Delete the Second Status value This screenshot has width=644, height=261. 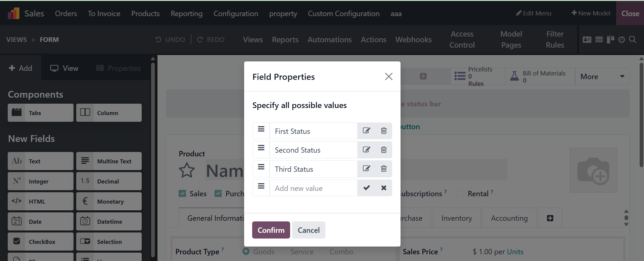coord(384,150)
